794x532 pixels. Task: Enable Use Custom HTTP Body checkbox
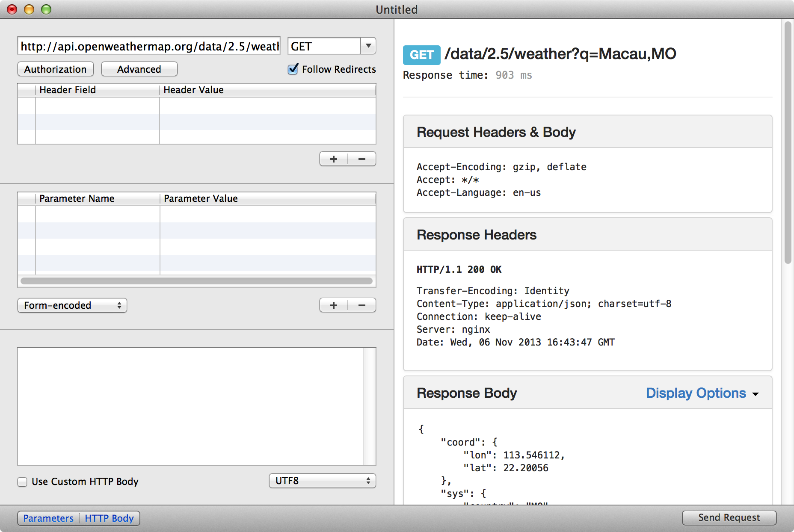pyautogui.click(x=22, y=482)
